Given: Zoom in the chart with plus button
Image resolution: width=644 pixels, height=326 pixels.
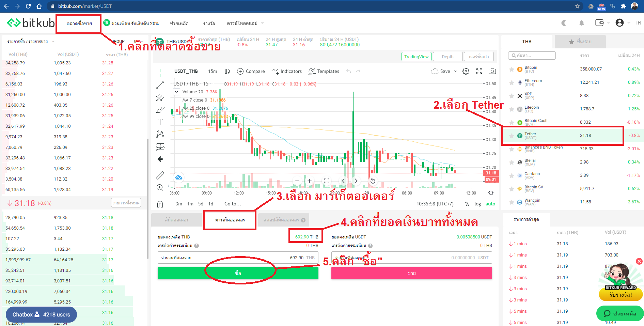Looking at the screenshot, I should [x=310, y=181].
